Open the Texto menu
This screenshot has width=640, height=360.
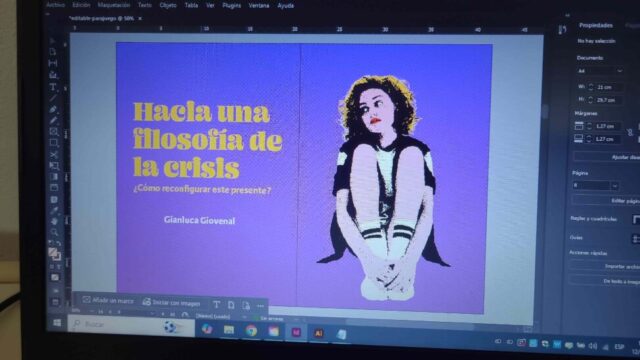tap(144, 5)
